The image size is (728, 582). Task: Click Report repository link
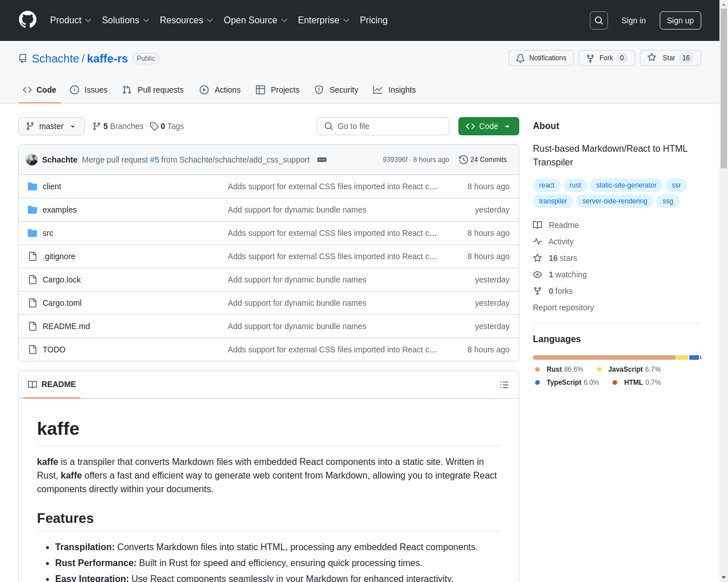click(563, 307)
